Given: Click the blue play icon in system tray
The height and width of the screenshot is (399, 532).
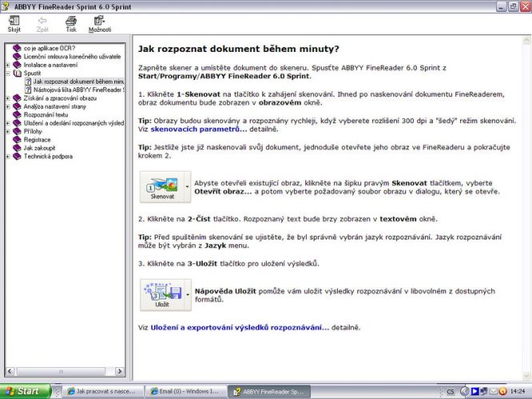Looking at the screenshot, I should (x=475, y=392).
